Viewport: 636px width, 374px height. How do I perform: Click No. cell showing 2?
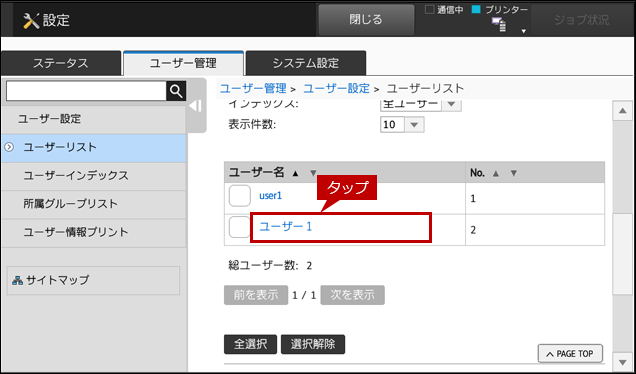tap(535, 230)
